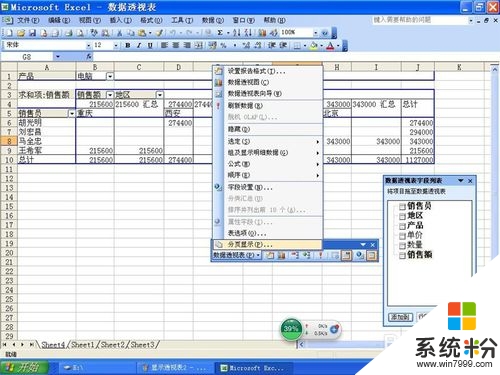Align text right
500x375 pixels.
(187, 45)
